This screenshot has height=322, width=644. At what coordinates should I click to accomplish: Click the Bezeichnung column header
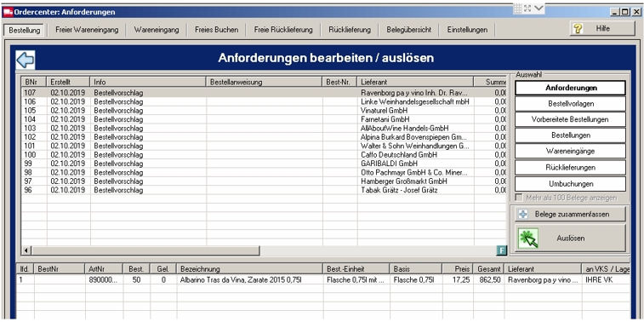(x=250, y=269)
